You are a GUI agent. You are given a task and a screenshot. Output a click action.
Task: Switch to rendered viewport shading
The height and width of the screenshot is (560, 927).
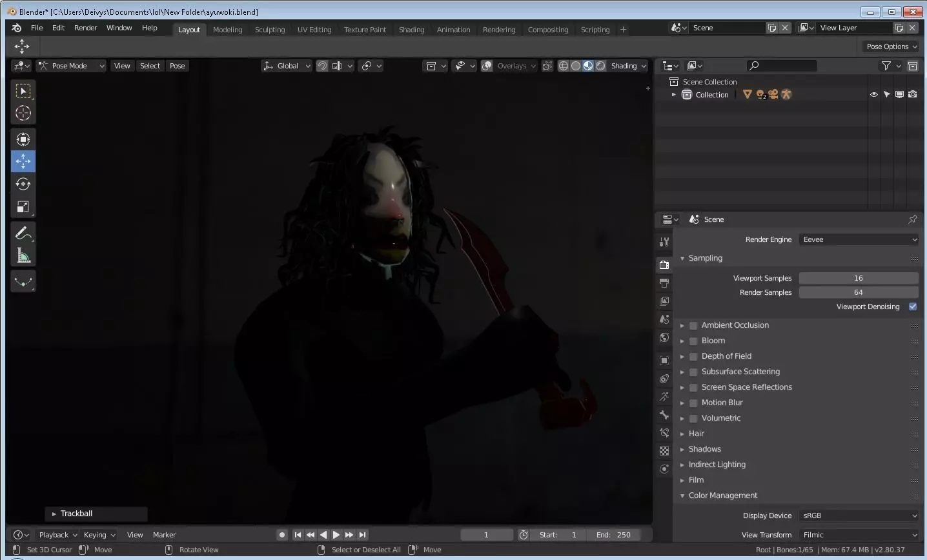[x=600, y=66]
